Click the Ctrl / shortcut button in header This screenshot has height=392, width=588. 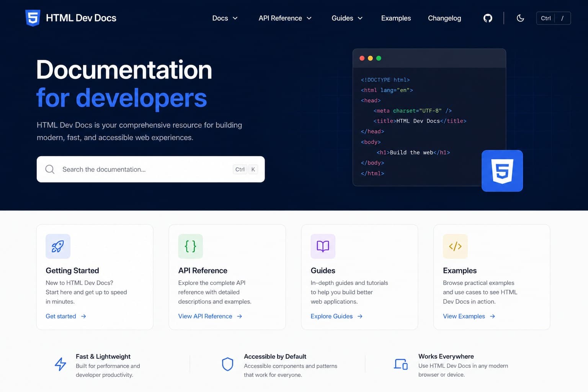[554, 18]
